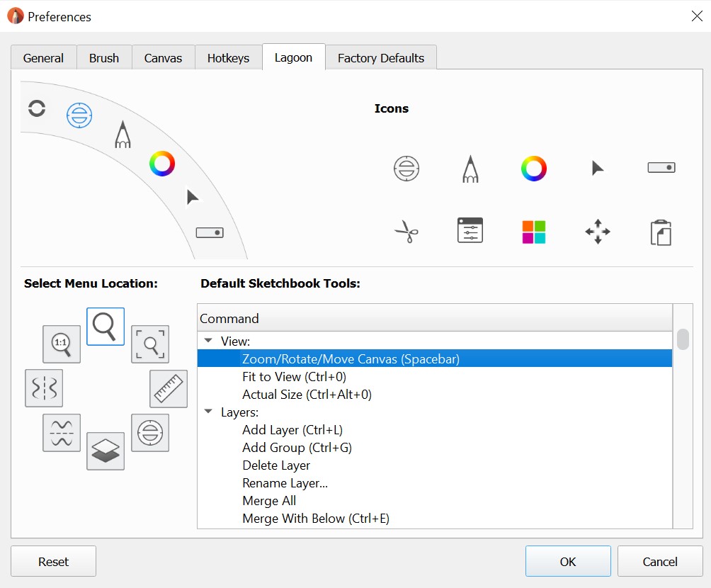
Task: Pick the four-color squares swatch icon
Action: click(534, 232)
